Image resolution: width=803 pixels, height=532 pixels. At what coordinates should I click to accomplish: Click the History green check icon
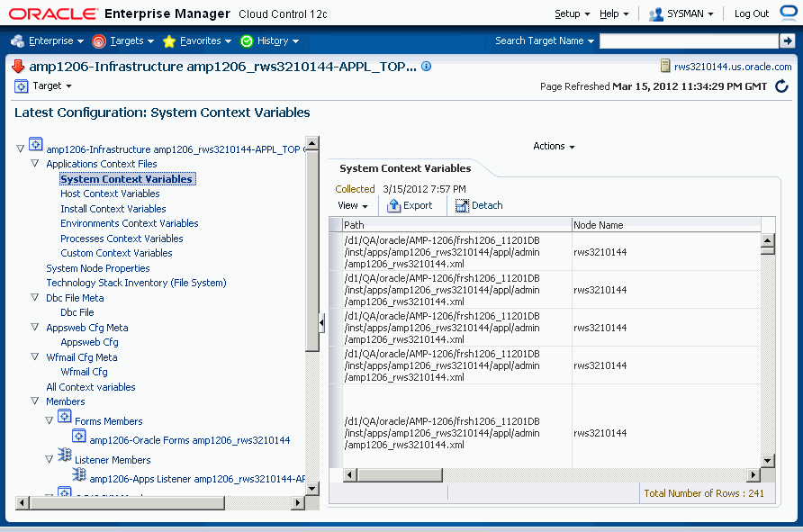247,41
